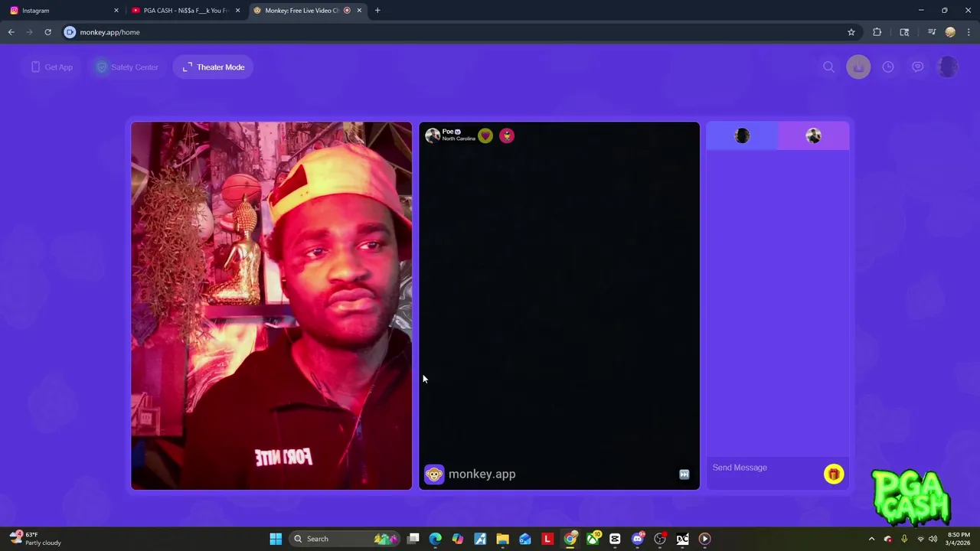Launch Microsoft Edge from taskbar
Viewport: 980px width, 551px height.
click(x=436, y=539)
